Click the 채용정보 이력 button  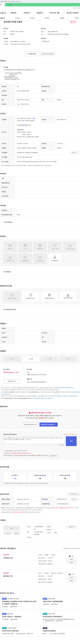pos(71,527)
